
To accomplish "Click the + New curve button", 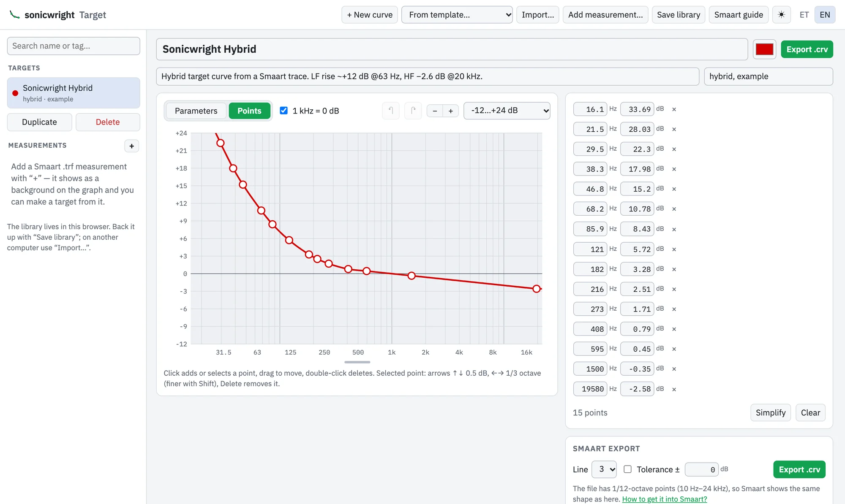I will pos(370,15).
